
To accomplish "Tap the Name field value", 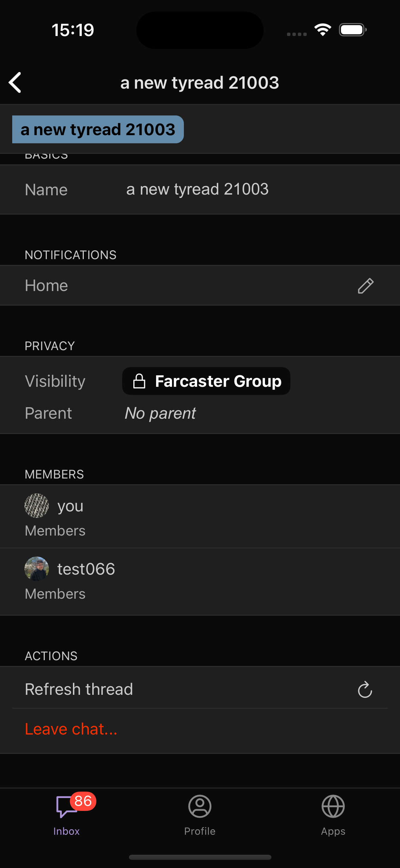I will point(197,189).
